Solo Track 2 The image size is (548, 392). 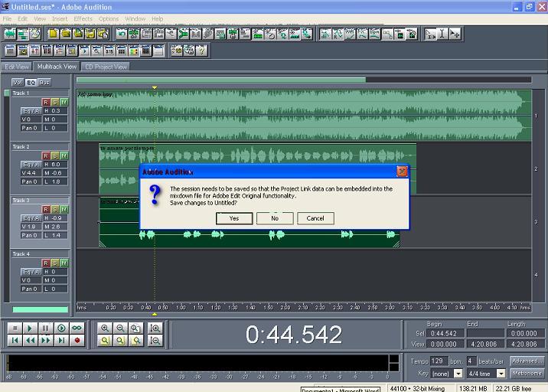(x=55, y=155)
